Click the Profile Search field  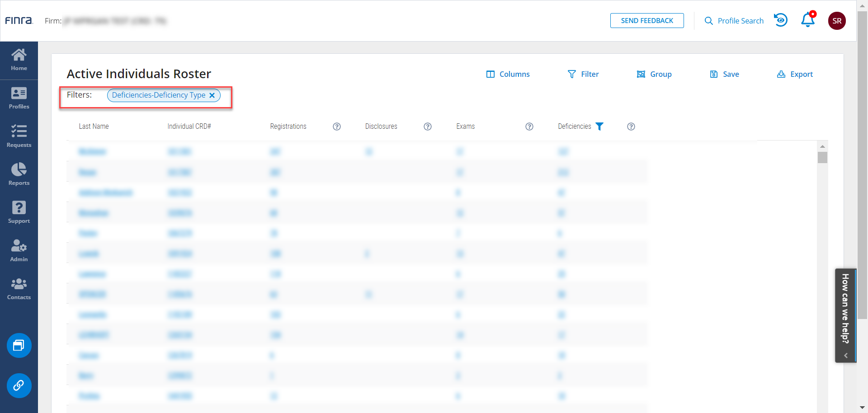(734, 21)
